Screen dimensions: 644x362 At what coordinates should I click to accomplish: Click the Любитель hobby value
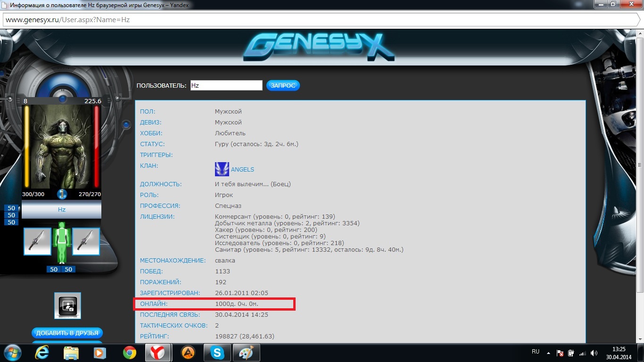[230, 133]
